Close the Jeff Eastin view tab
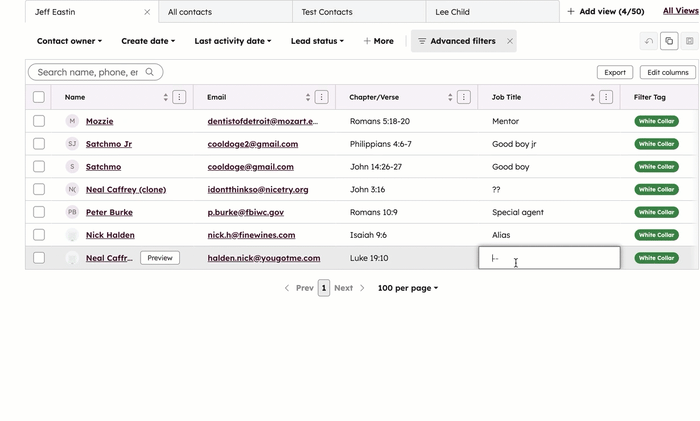The image size is (700, 421). click(x=147, y=12)
